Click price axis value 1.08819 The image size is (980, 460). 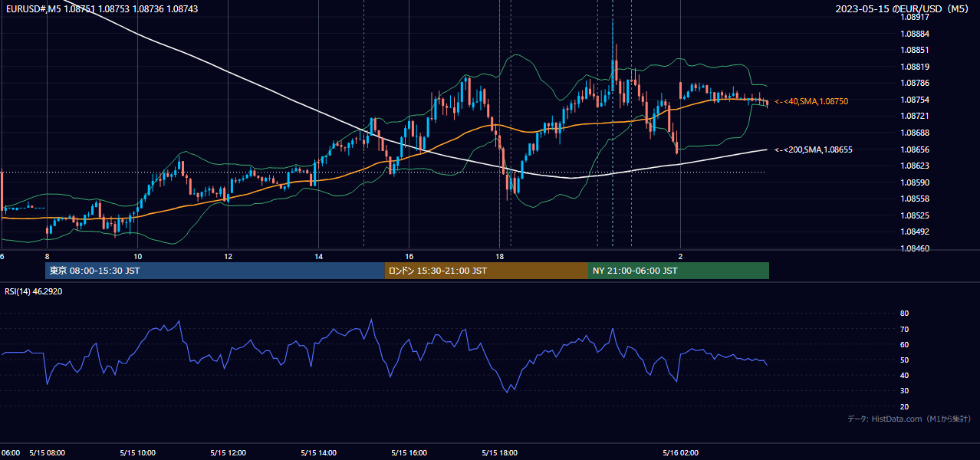915,67
